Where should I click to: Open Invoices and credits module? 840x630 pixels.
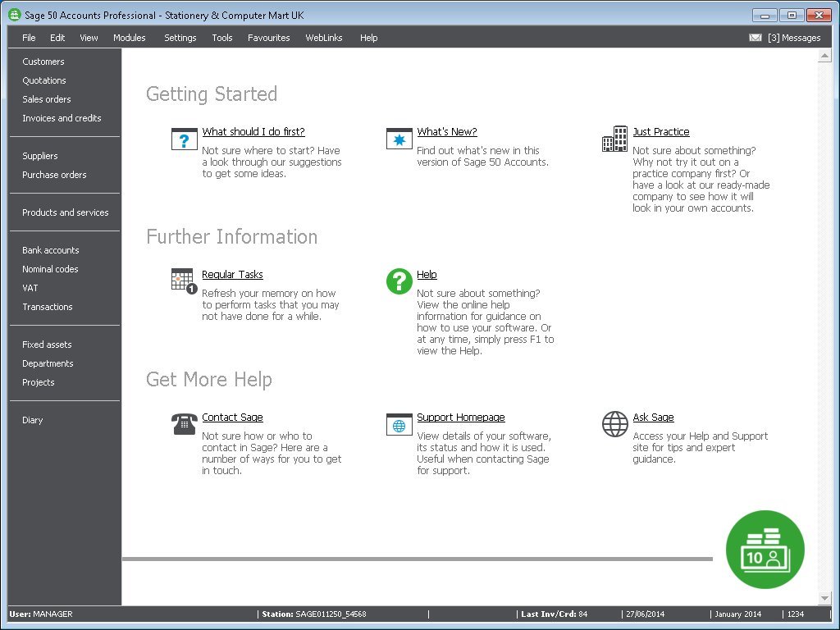pyautogui.click(x=62, y=118)
